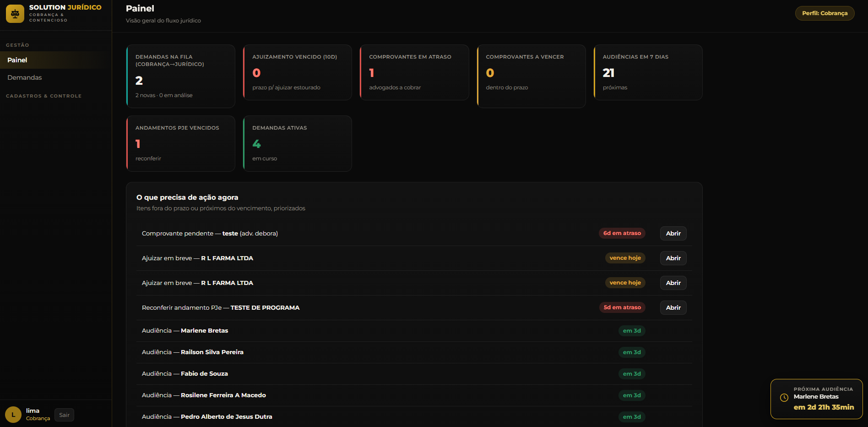
Task: Click Audiência — Fabio de Souza row text
Action: click(x=185, y=374)
